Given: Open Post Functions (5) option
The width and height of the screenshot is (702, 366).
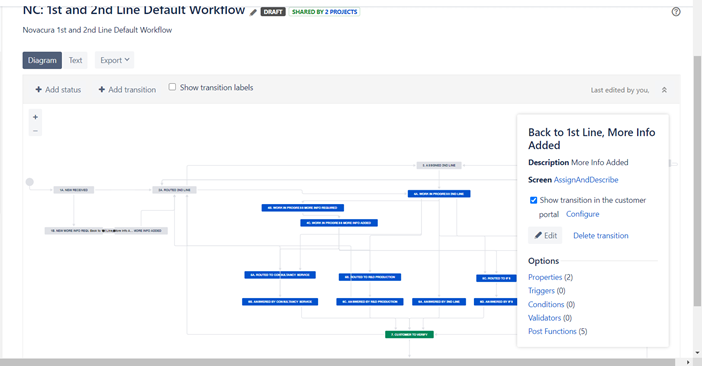Looking at the screenshot, I should 557,331.
